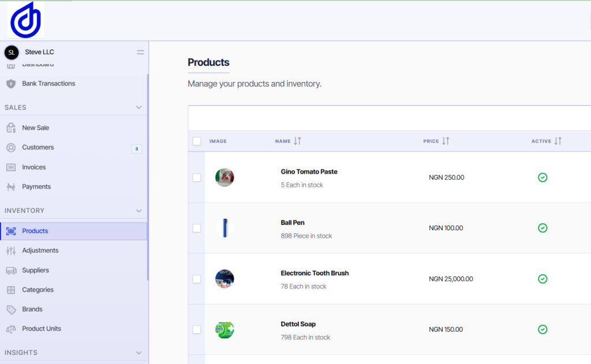Collapse the Sales section chevron
591x364 pixels.
[139, 107]
